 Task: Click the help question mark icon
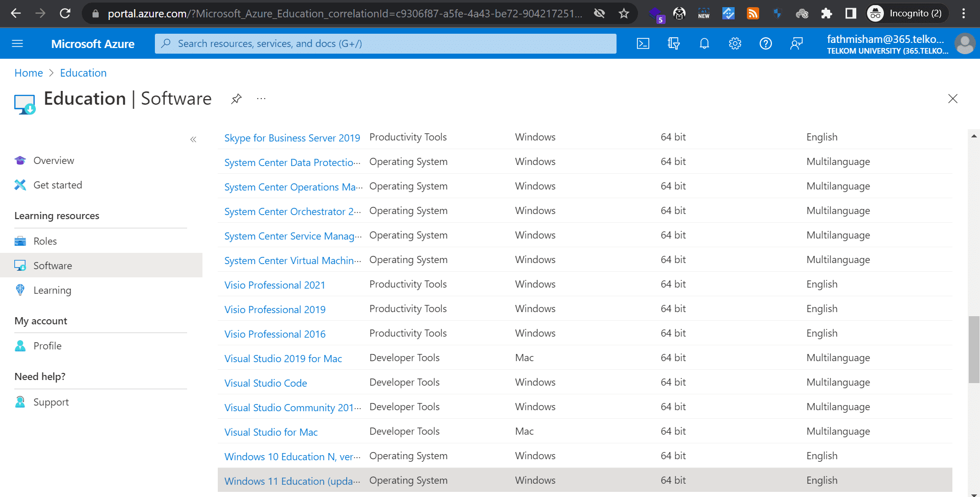pyautogui.click(x=765, y=44)
